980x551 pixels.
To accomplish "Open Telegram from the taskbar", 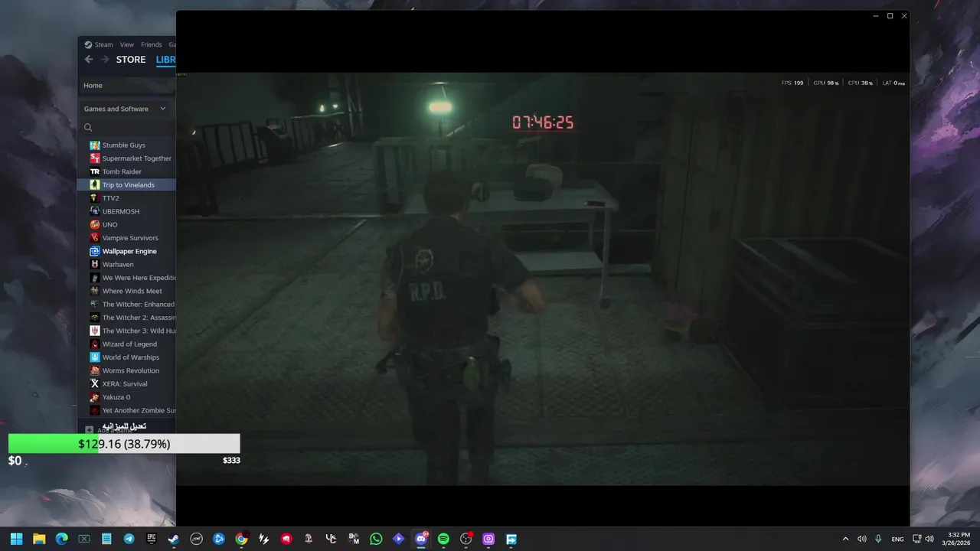I will (129, 539).
